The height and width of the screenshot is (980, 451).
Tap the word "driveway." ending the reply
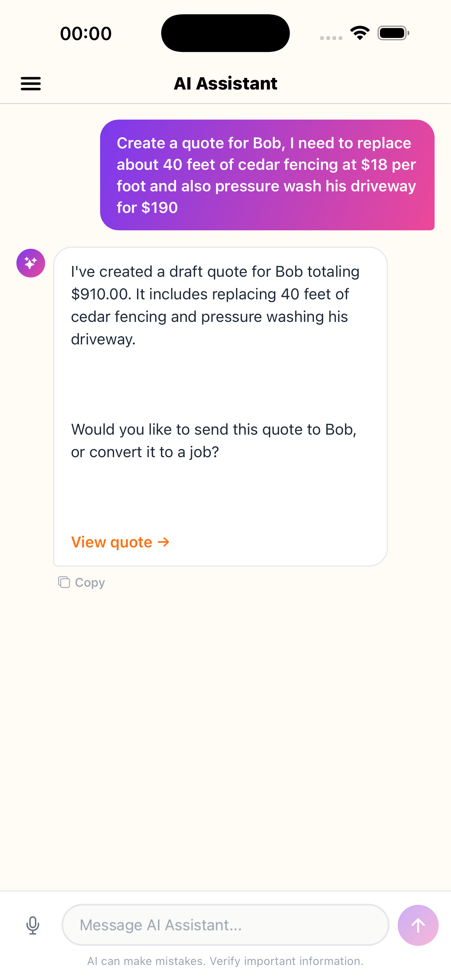(104, 339)
